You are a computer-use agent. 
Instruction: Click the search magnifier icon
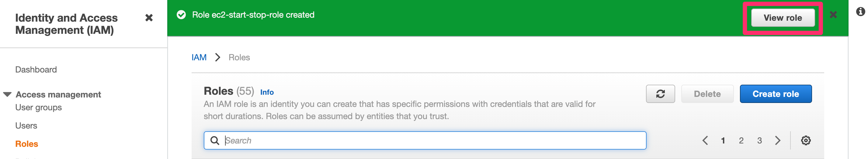(215, 140)
